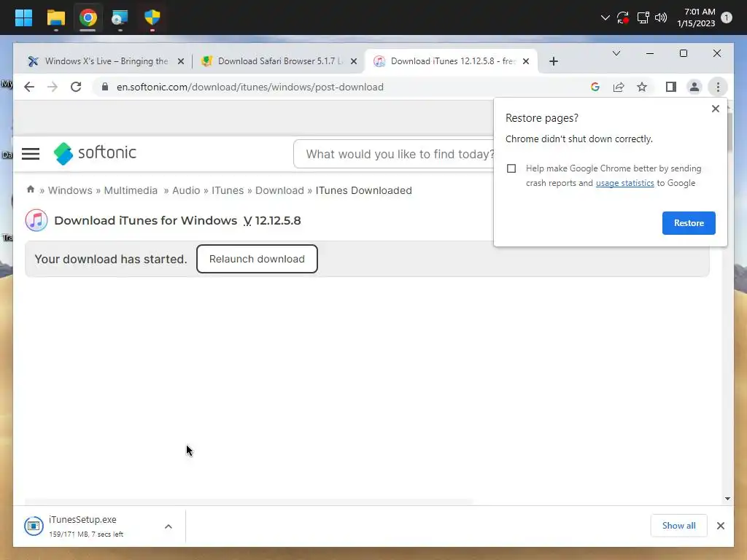Open a new Chrome tab
The width and height of the screenshot is (747, 560).
[553, 61]
